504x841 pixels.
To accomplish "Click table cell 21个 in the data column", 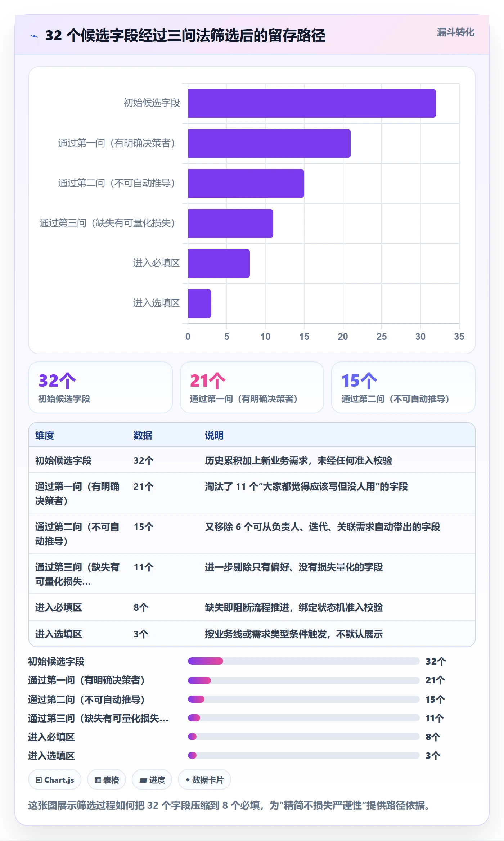I will [144, 486].
